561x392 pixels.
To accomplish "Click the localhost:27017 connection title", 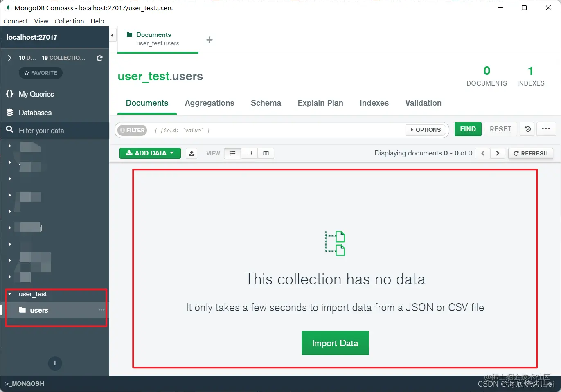I will tap(32, 37).
